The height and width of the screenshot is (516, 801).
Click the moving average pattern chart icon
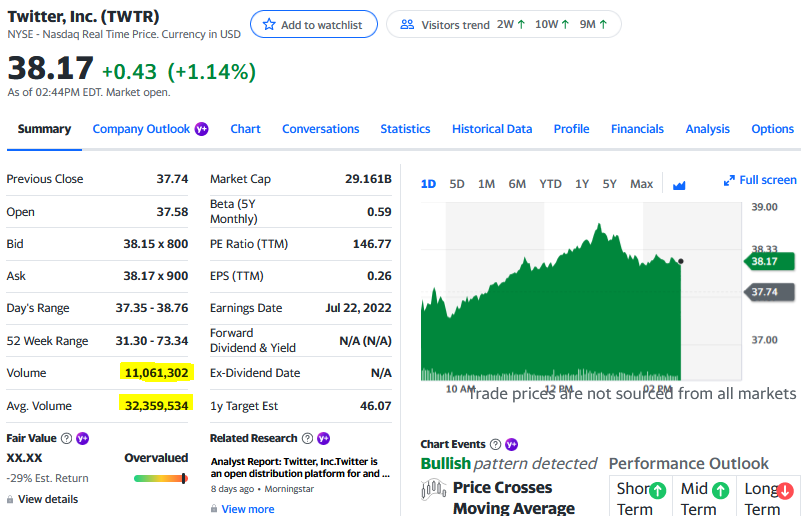click(433, 489)
